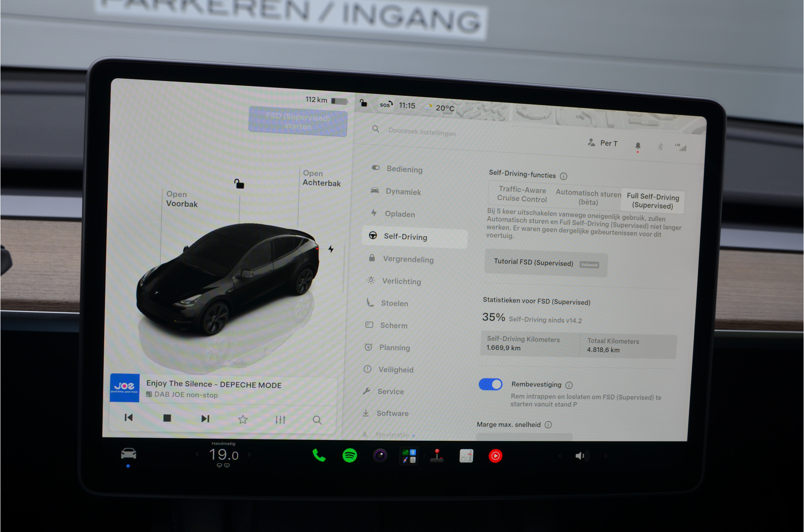This screenshot has width=804, height=532.
Task: Open vehicle controls car icon
Action: [129, 454]
